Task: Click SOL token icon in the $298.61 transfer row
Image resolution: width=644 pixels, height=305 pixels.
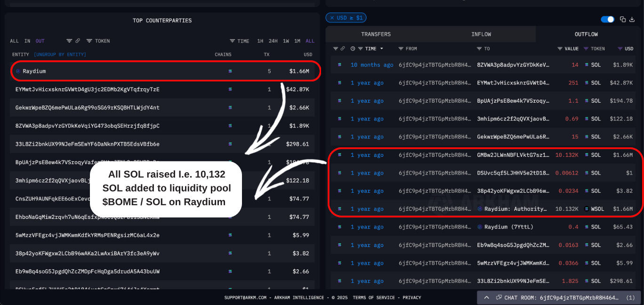Action: tap(587, 281)
